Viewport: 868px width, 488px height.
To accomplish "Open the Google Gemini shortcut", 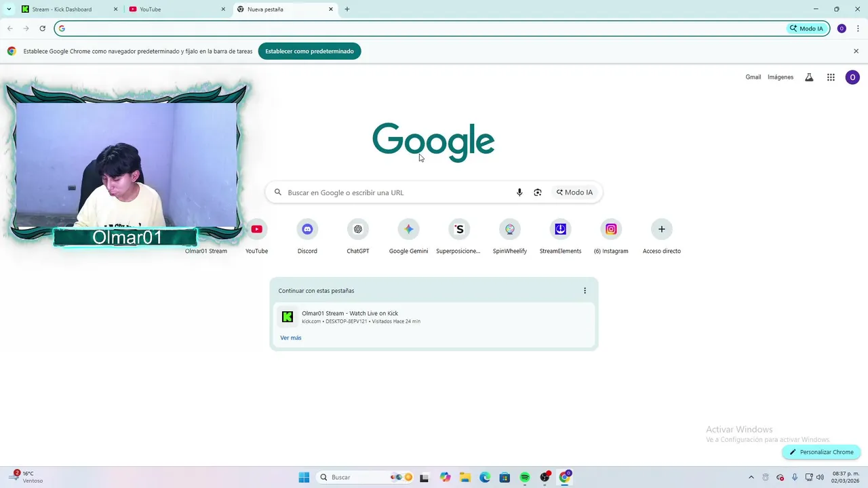I will 408,237.
